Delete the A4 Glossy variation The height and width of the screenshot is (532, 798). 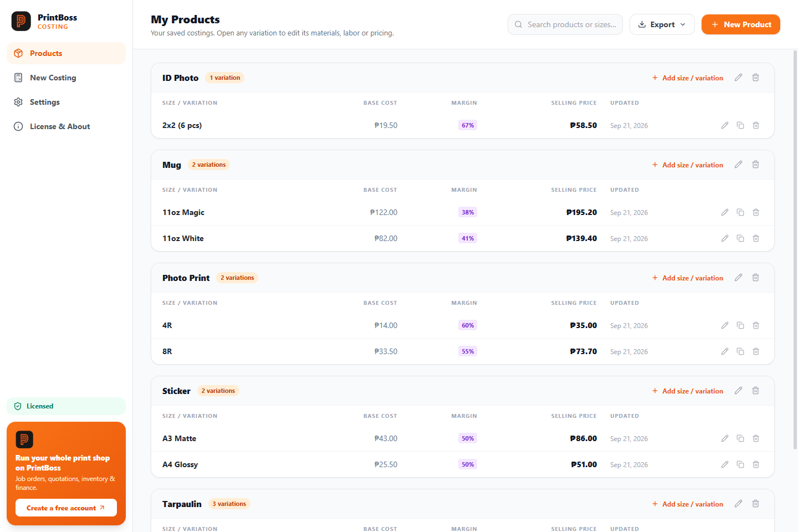tap(756, 464)
